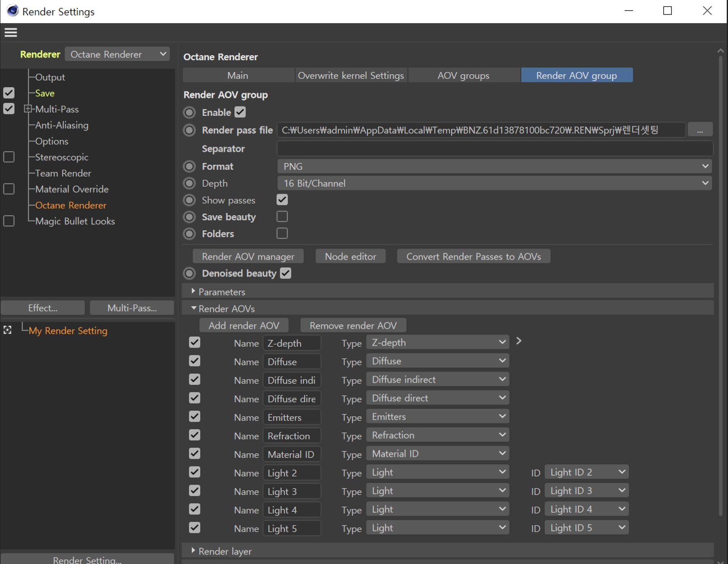The height and width of the screenshot is (564, 728).
Task: Select My Render Setting in the list
Action: (x=68, y=330)
